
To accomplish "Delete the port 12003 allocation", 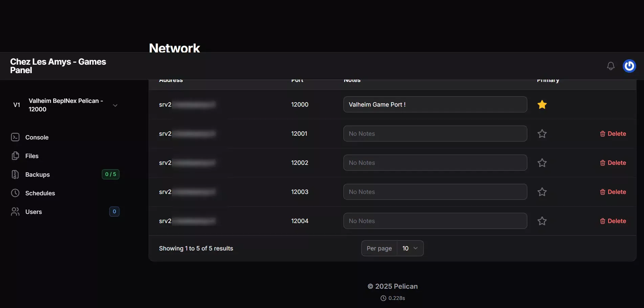I will point(613,192).
